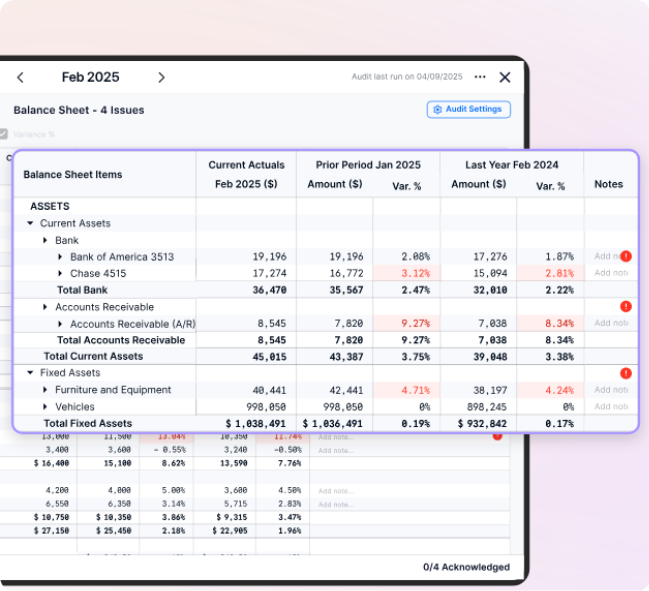The width and height of the screenshot is (649, 591).
Task: Collapse the Fixed Assets section
Action: click(30, 373)
